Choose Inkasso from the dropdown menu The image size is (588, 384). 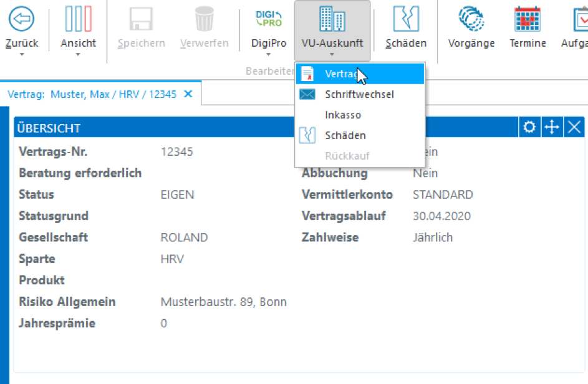click(x=343, y=115)
